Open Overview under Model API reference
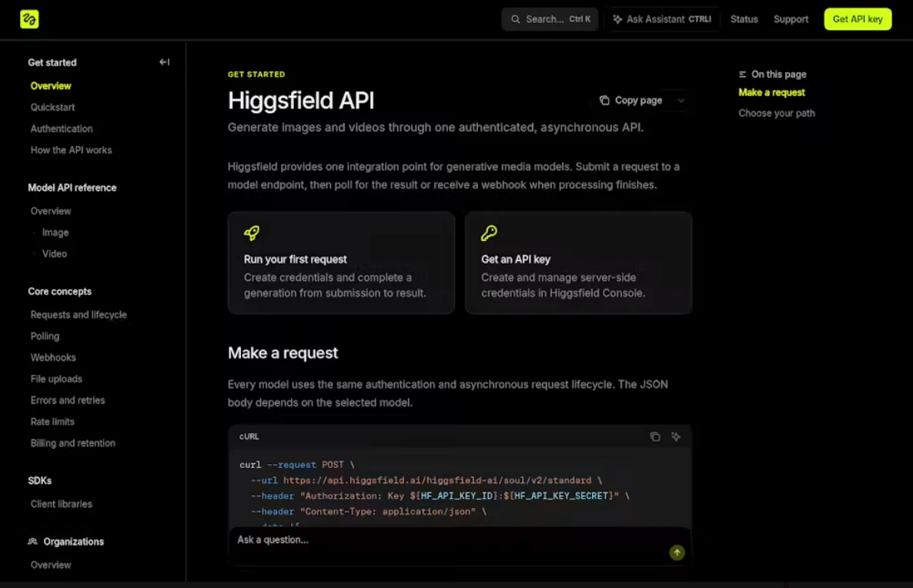 point(51,212)
